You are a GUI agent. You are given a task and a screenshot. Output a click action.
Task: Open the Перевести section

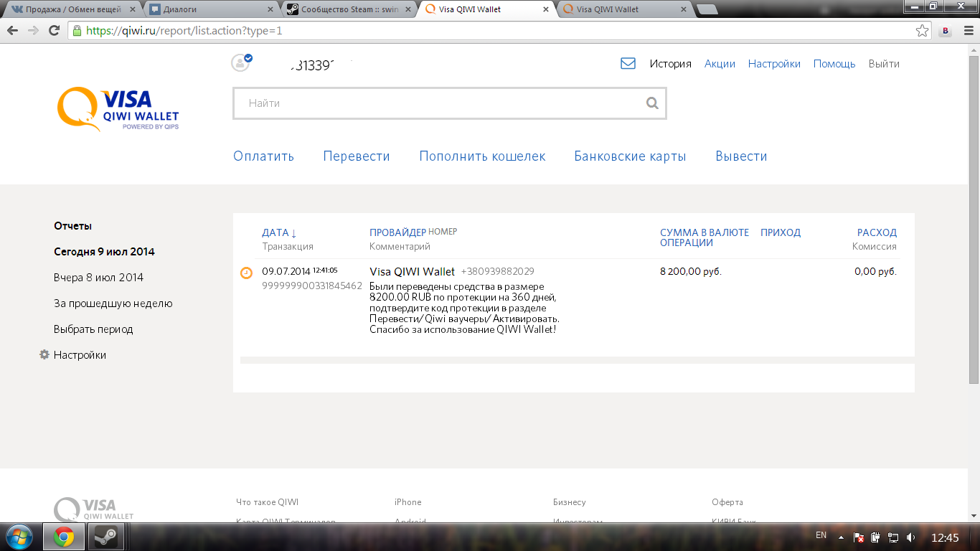pyautogui.click(x=357, y=156)
